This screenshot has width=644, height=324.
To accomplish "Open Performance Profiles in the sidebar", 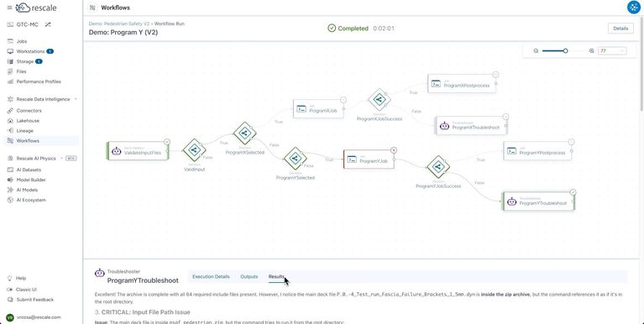I will tap(39, 81).
